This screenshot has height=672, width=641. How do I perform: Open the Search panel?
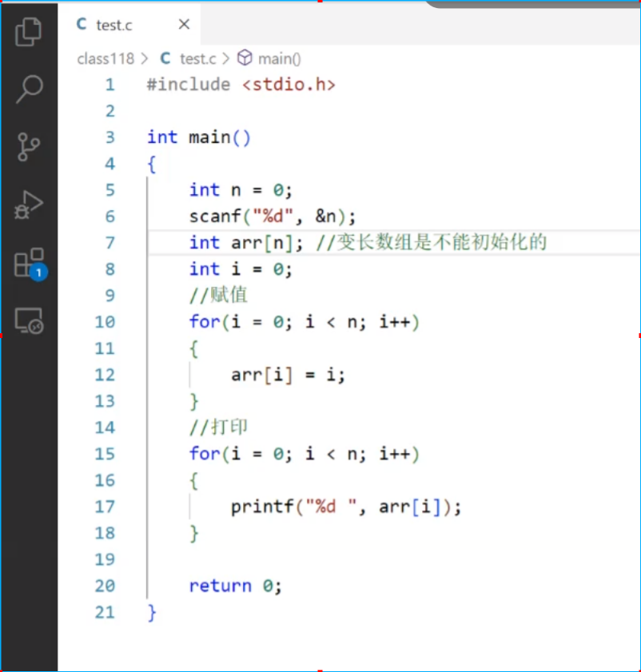(29, 89)
